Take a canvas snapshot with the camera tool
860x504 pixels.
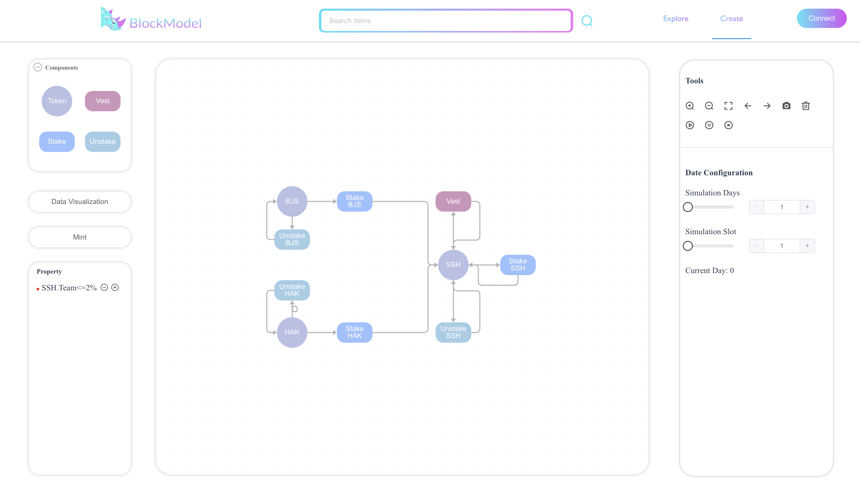[x=787, y=106]
